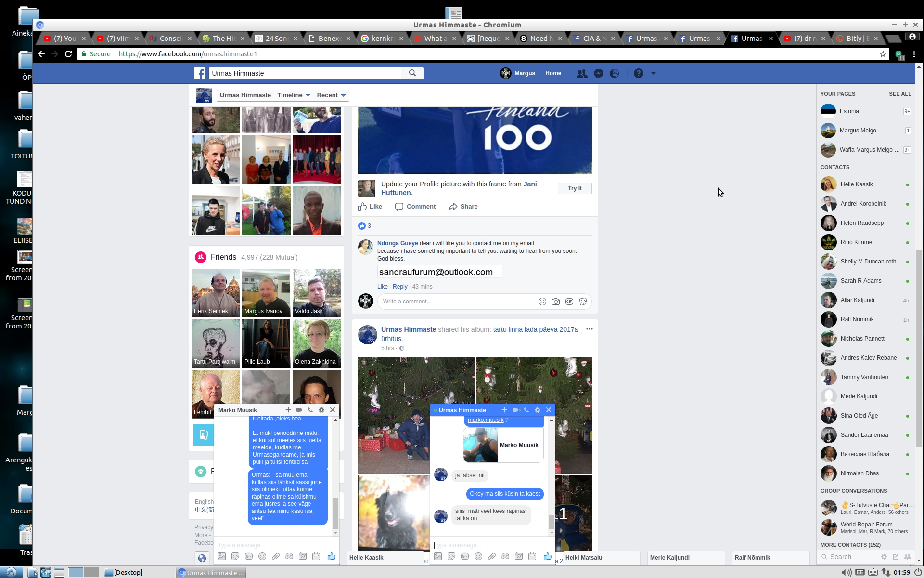
Task: Open Eerik Semlek friend thumbnail
Action: (x=216, y=293)
